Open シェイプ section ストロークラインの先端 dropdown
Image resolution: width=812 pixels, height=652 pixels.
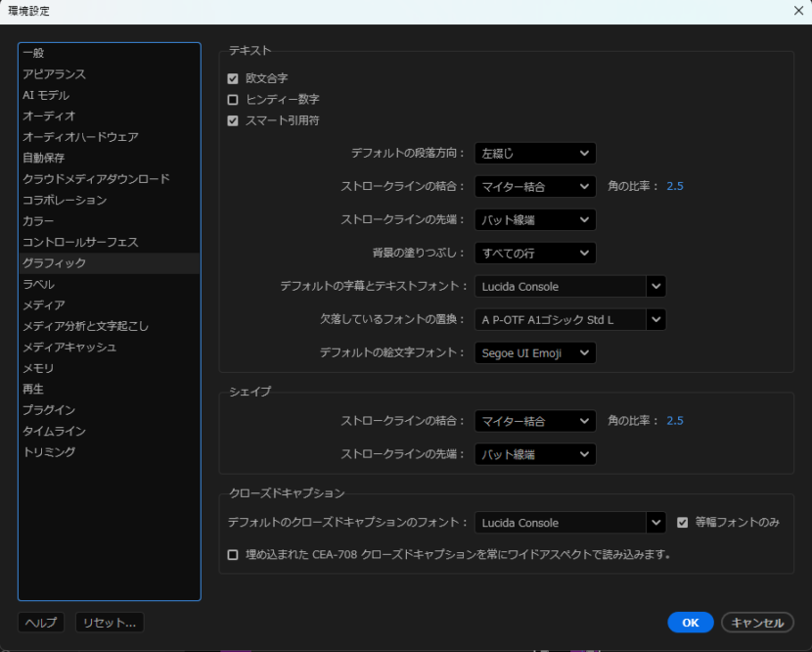pyautogui.click(x=534, y=454)
